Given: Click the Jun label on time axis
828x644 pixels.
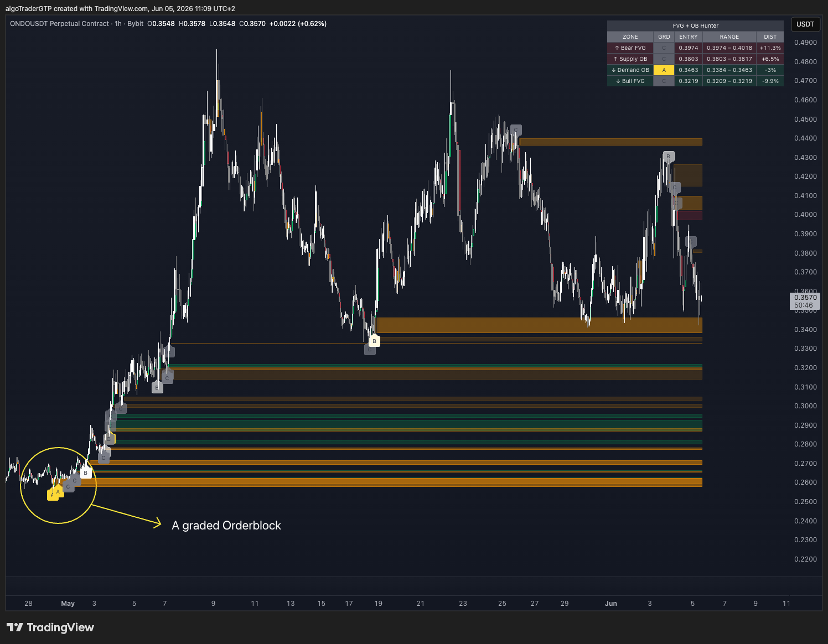Looking at the screenshot, I should click(611, 604).
